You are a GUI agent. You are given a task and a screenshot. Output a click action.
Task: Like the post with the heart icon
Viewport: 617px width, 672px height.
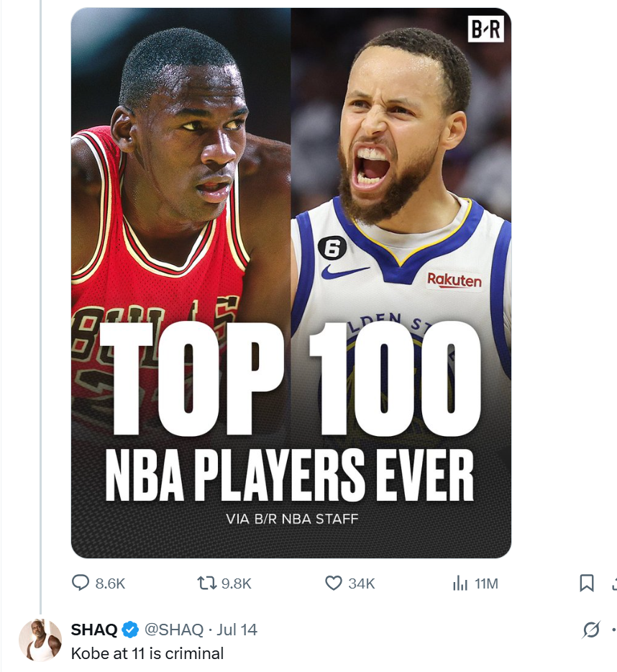334,584
